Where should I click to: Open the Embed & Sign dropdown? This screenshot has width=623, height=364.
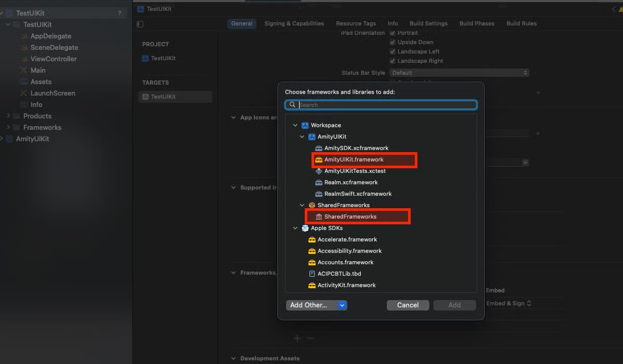pos(509,303)
